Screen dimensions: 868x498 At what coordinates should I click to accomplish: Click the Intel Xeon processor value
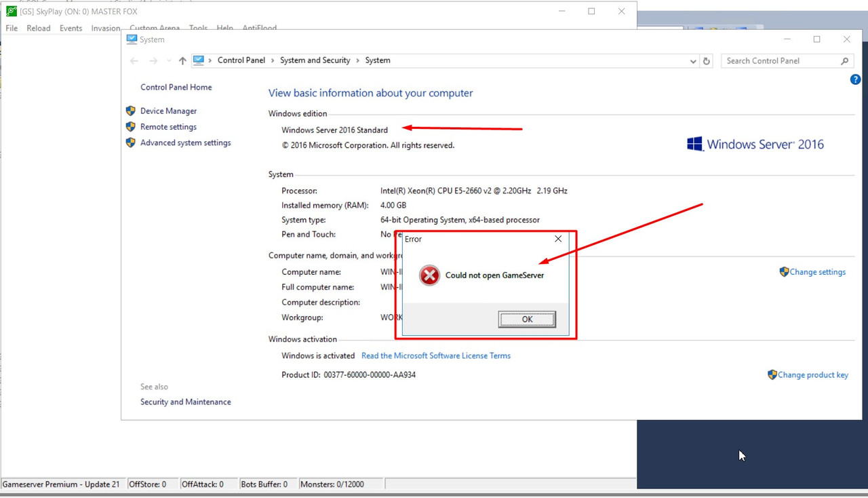pyautogui.click(x=474, y=191)
